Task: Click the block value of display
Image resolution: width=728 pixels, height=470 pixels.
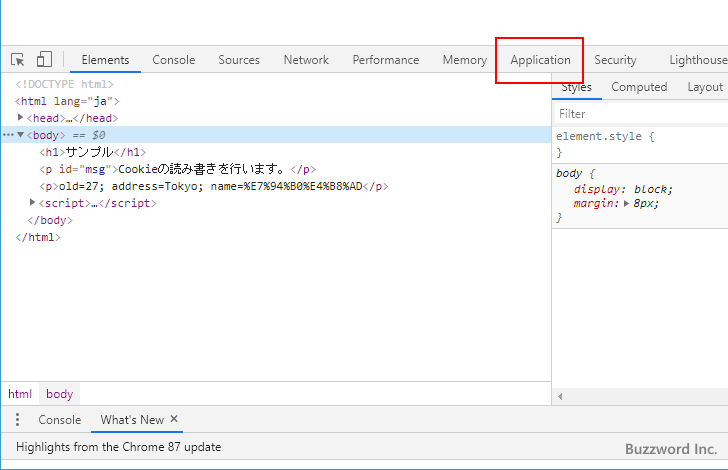Action: pos(651,189)
